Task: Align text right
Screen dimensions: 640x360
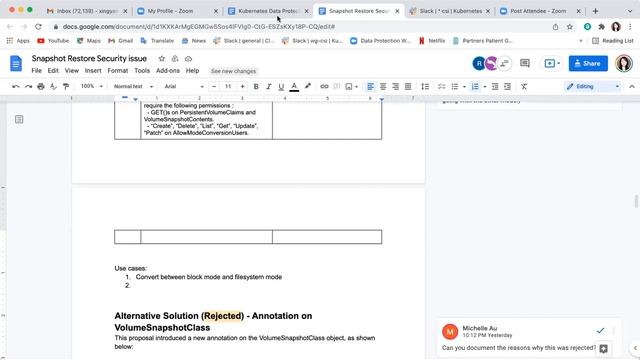Action: tap(396, 87)
